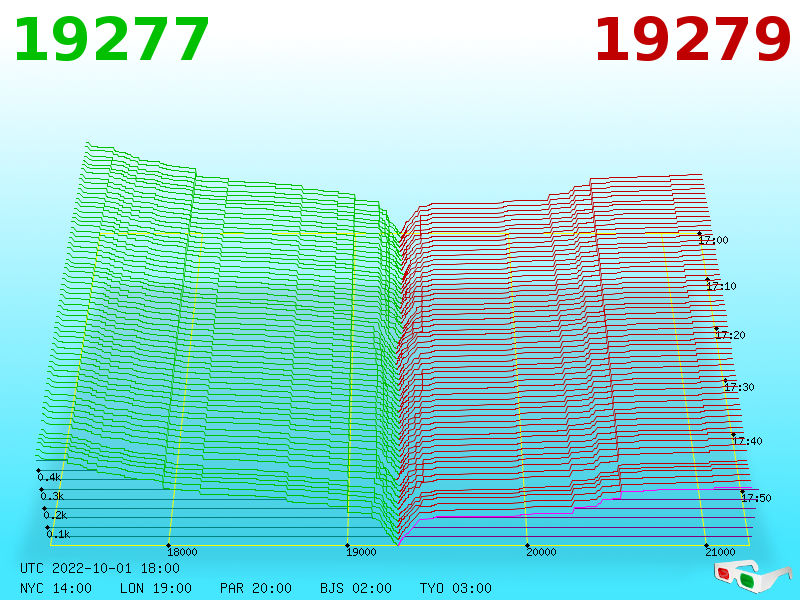Click the 0.3k depth axis label
Viewport: 800px width, 600px height.
coord(52,496)
